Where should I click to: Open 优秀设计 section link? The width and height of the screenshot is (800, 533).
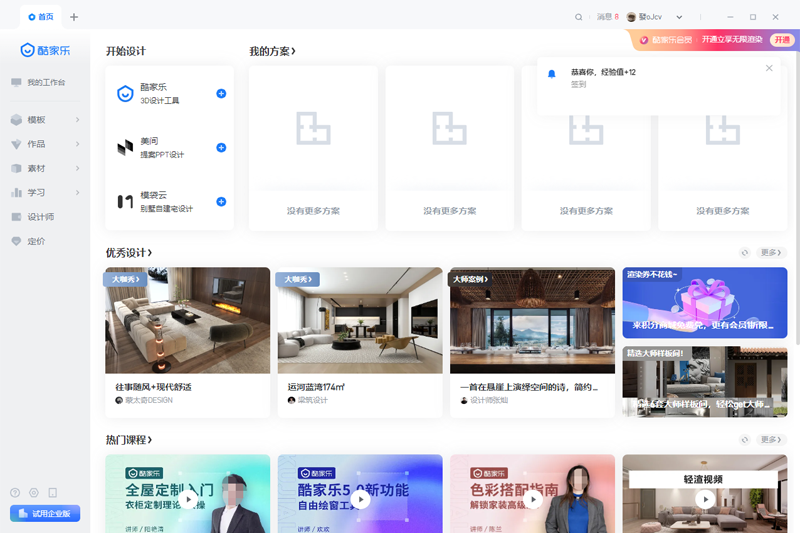[129, 252]
